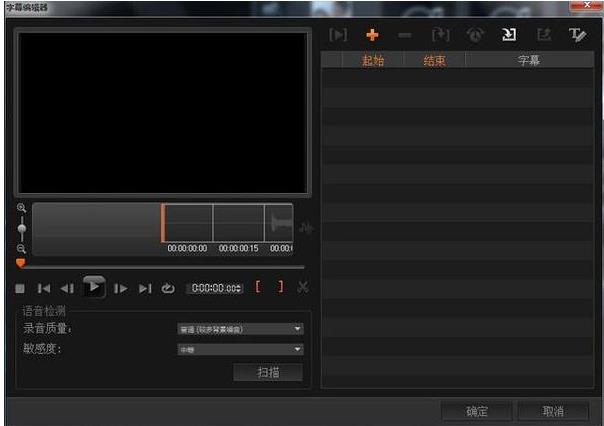Open the 录音质量 dropdown
The height and width of the screenshot is (426, 604).
(x=240, y=329)
